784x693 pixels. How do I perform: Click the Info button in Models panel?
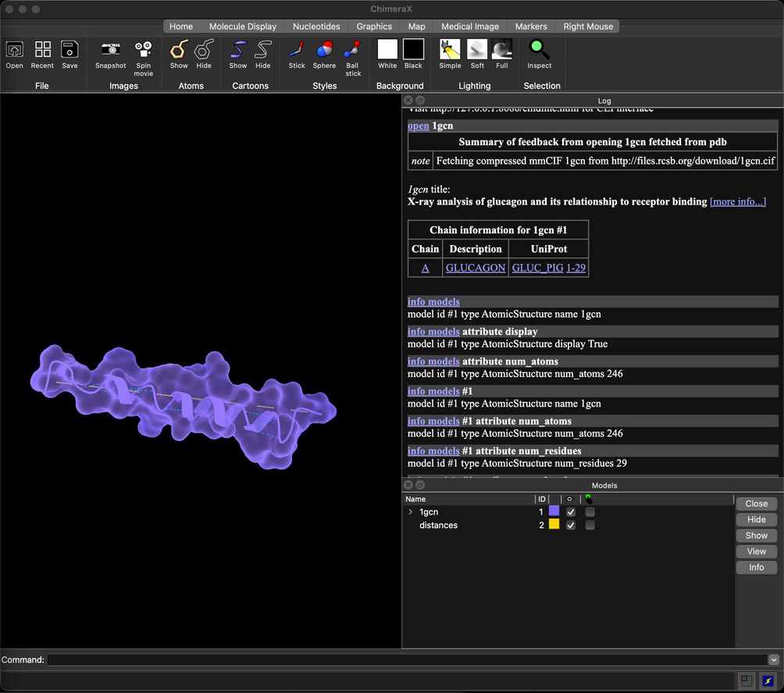pyautogui.click(x=756, y=567)
